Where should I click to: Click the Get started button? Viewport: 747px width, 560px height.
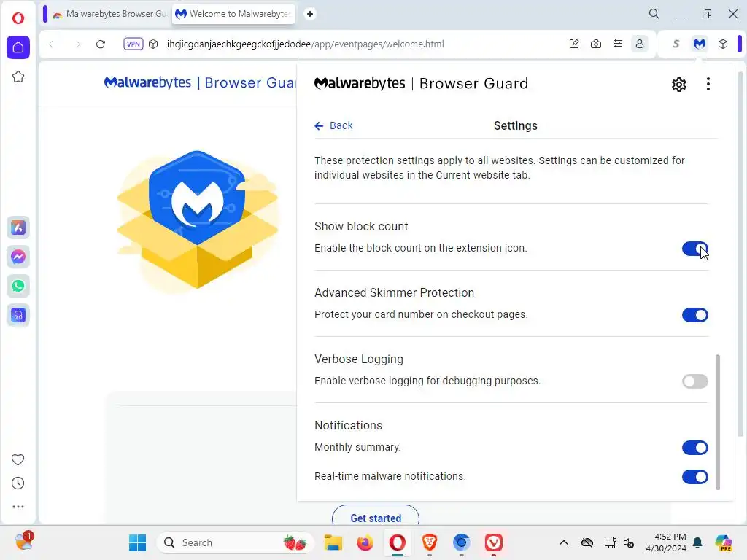pyautogui.click(x=376, y=517)
